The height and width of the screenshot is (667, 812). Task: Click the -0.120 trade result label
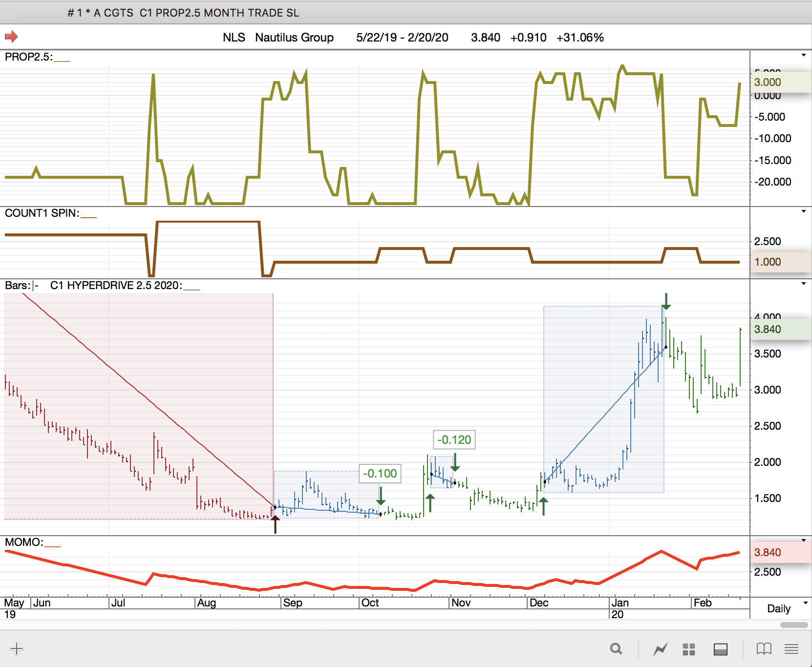tap(454, 440)
